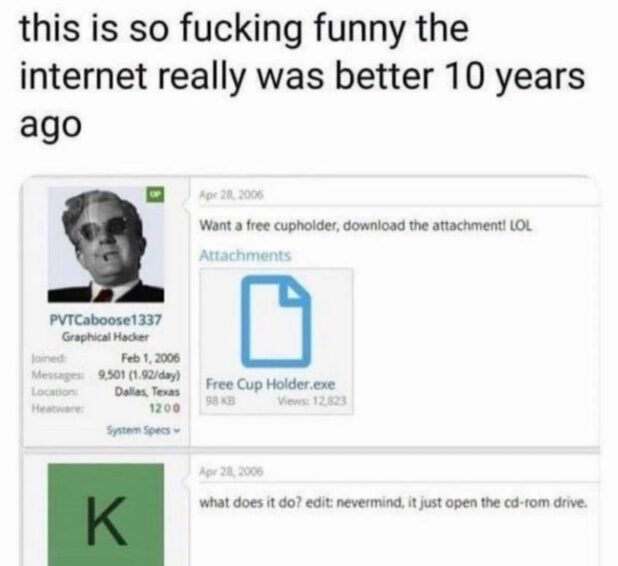Click the green OP badge on avatar
The height and width of the screenshot is (566, 618).
[156, 194]
